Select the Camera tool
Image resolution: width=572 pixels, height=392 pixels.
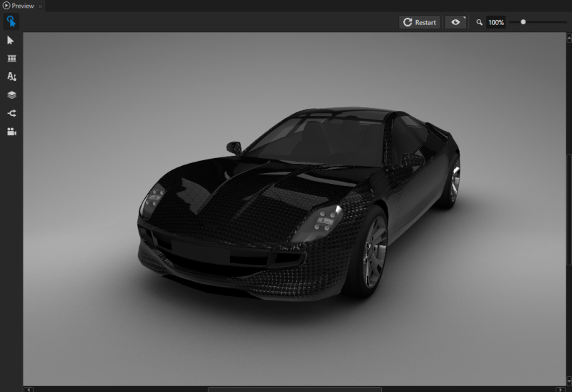coord(11,132)
